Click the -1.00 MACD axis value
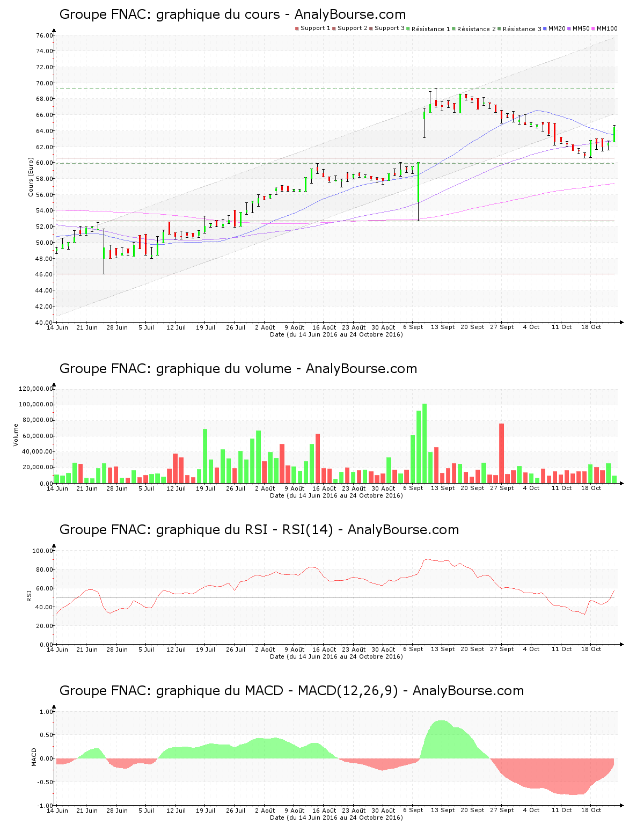Screen dimensions: 644x832 (45, 806)
